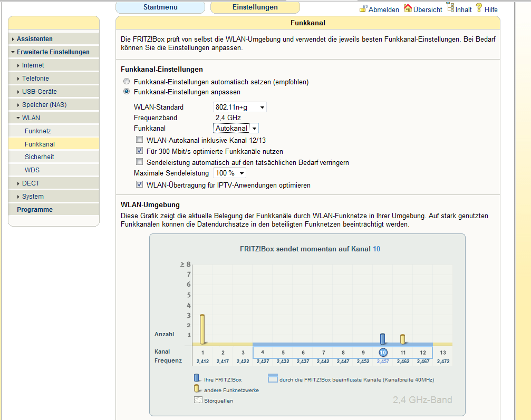Click the blue Kanal 10 number in chart title

[x=376, y=249]
